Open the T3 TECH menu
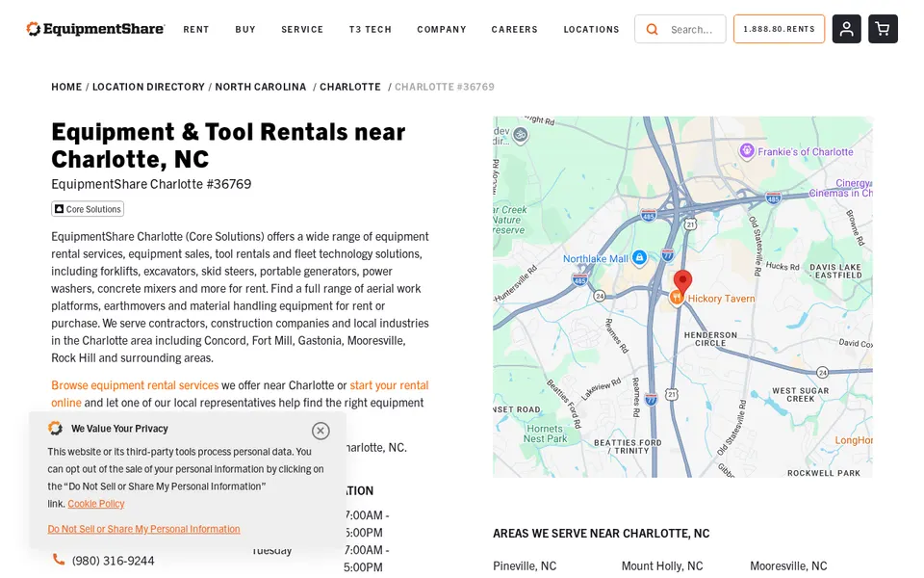The width and height of the screenshot is (924, 578). [370, 29]
